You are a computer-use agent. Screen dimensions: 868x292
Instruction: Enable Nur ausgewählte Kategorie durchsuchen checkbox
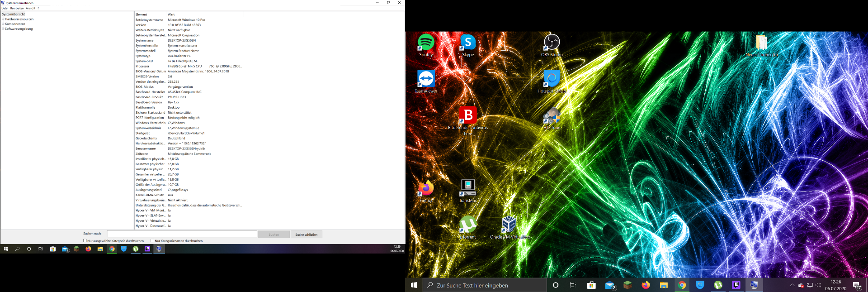pos(85,241)
